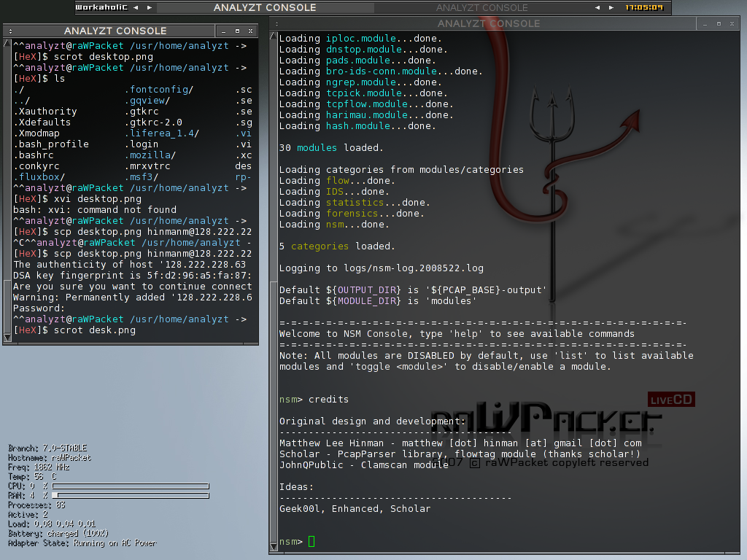Viewport: 747px width, 560px height.
Task: Click the 'scrot desktop.png' command line
Action: (x=83, y=57)
